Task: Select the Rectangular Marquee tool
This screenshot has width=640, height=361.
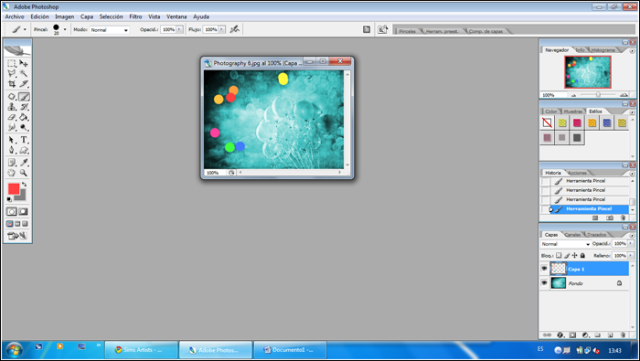Action: point(12,63)
